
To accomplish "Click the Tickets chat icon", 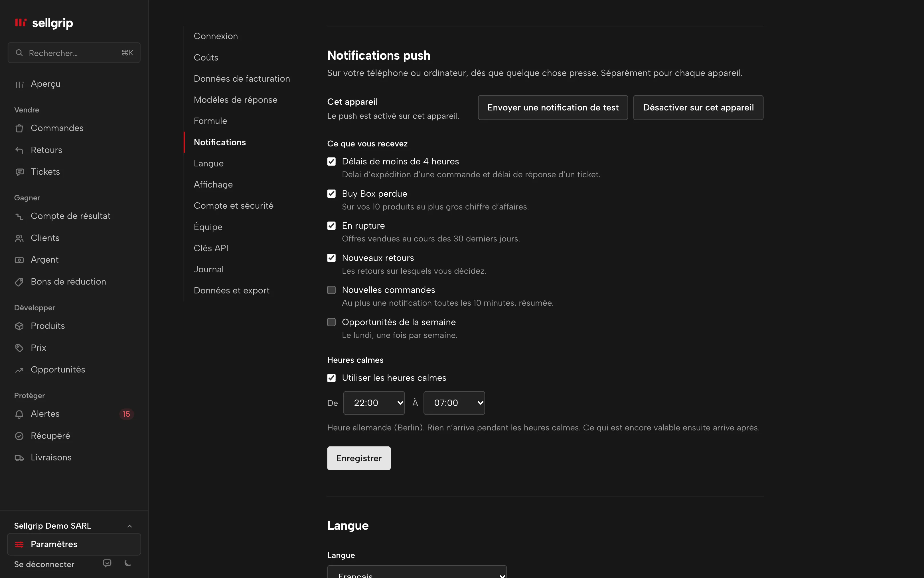I will 19,172.
